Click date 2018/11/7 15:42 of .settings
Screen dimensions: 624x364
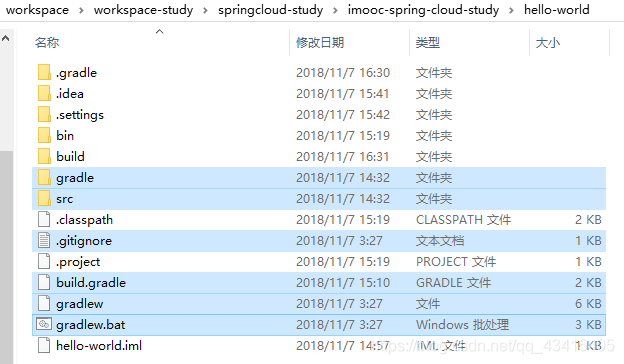click(x=343, y=115)
